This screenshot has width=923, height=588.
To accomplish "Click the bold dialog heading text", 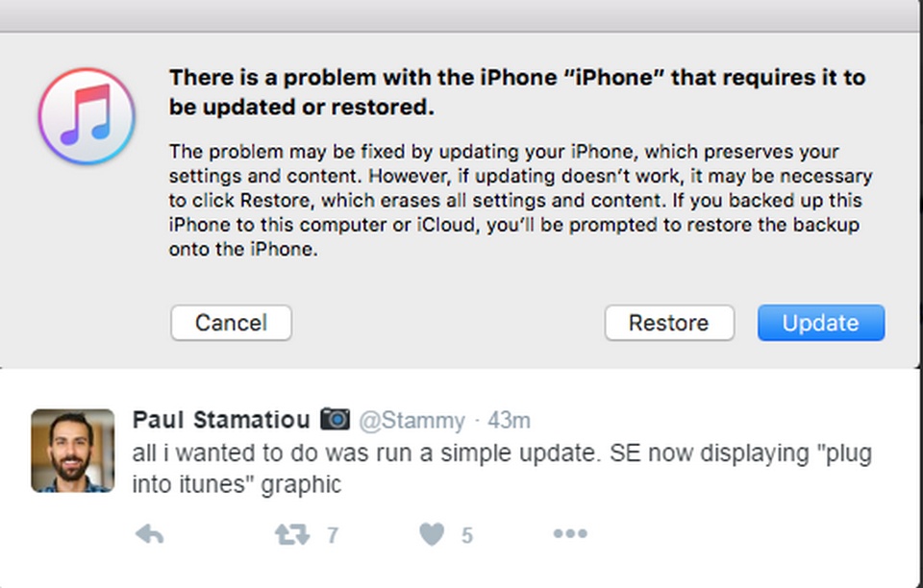I will coord(516,92).
